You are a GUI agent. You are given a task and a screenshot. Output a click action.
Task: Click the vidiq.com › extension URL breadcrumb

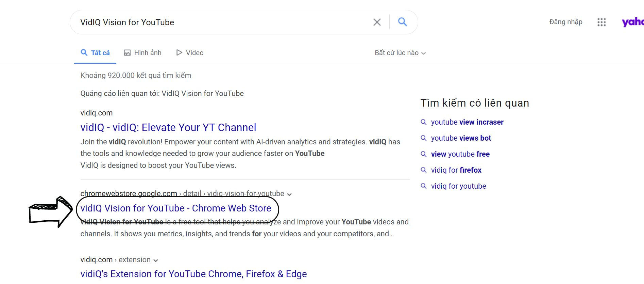[116, 259]
